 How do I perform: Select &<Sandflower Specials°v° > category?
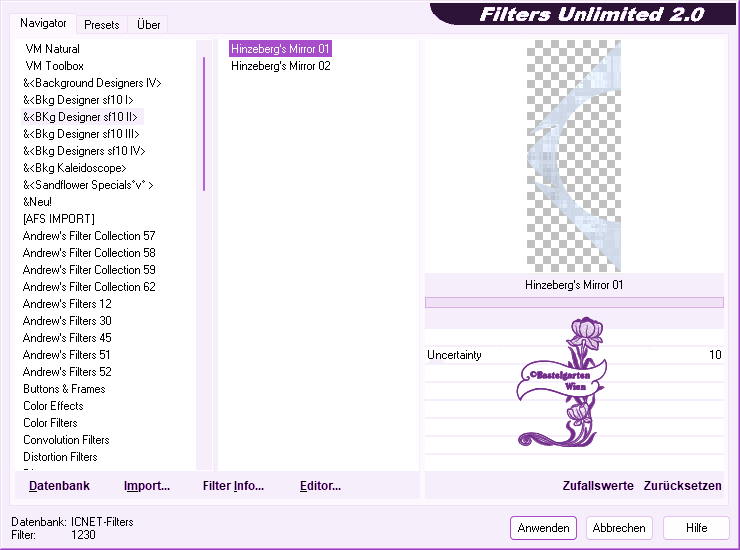tap(88, 185)
